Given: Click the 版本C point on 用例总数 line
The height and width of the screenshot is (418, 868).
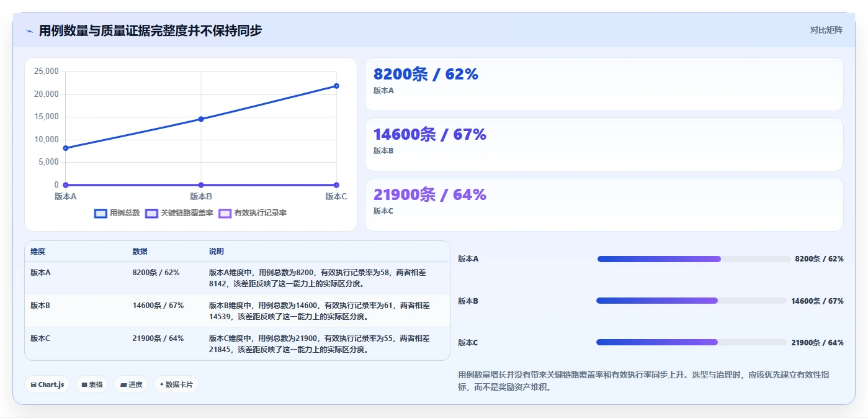Looking at the screenshot, I should [336, 86].
